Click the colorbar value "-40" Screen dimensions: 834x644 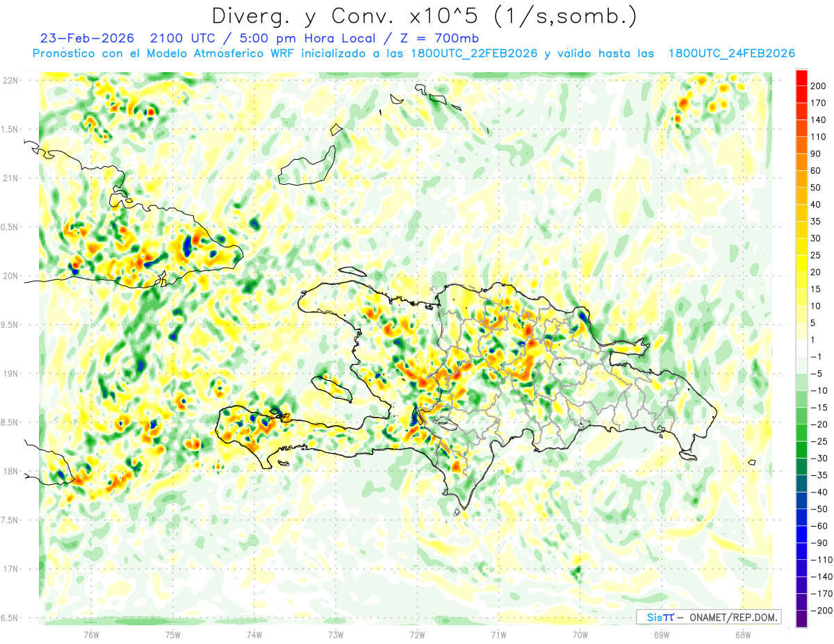point(820,493)
